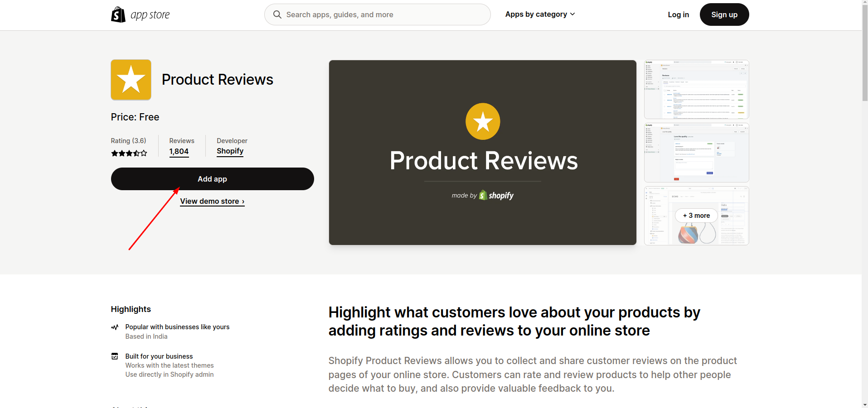Open the first screenshot thumbnail
The width and height of the screenshot is (868, 408).
coord(696,89)
